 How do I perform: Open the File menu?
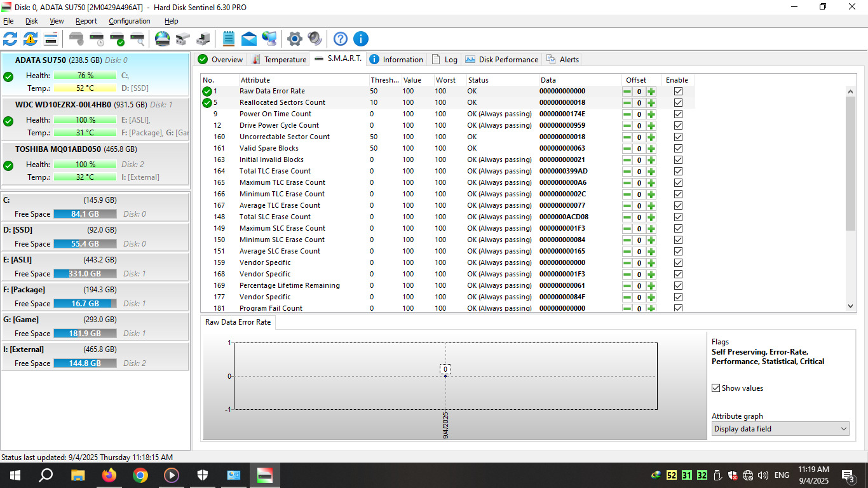click(8, 21)
